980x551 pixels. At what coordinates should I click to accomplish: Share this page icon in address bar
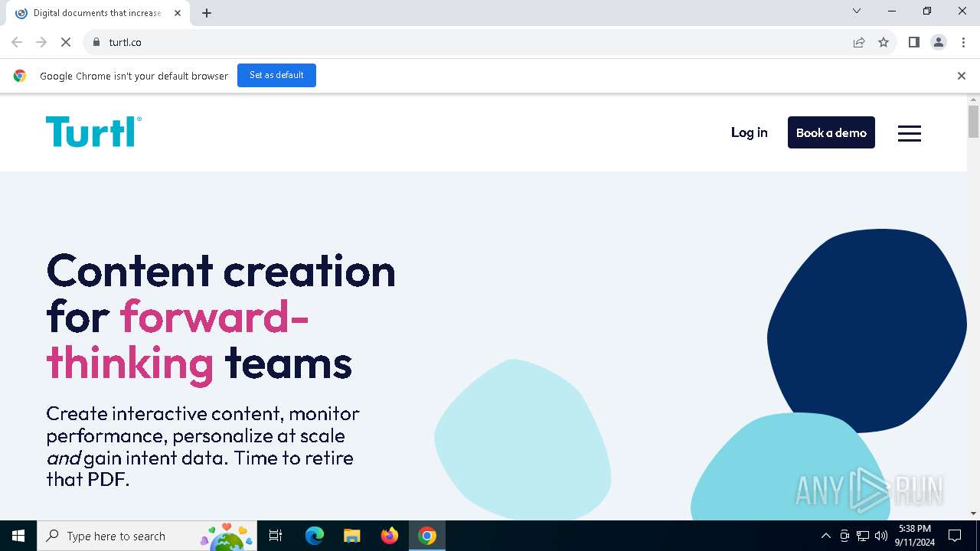pos(859,42)
